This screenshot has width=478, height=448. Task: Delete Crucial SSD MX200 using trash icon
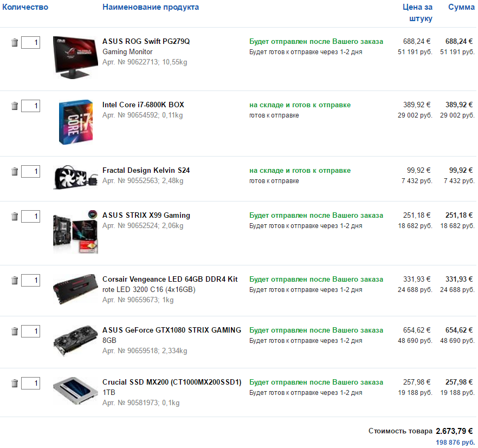(14, 383)
